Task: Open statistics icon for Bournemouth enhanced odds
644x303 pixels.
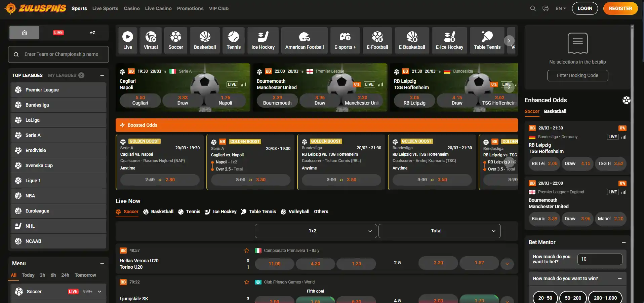Action: [624, 192]
